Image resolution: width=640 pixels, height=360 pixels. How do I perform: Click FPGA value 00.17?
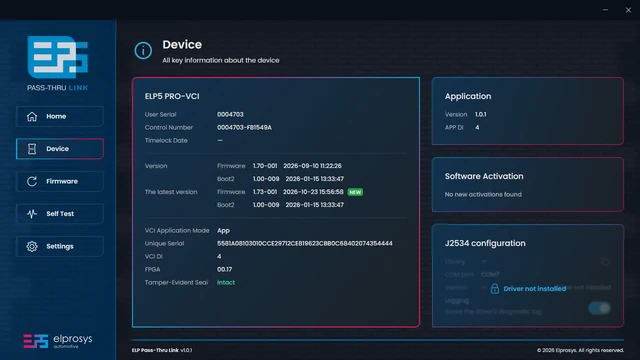point(224,269)
